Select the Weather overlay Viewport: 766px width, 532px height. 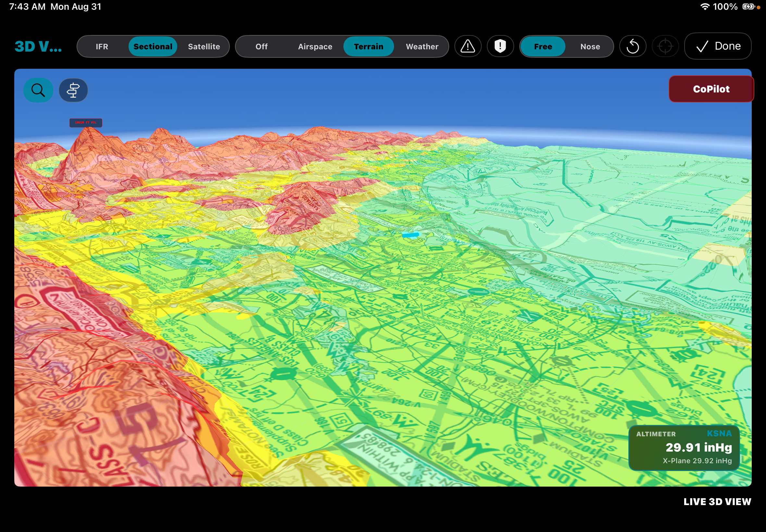point(422,46)
